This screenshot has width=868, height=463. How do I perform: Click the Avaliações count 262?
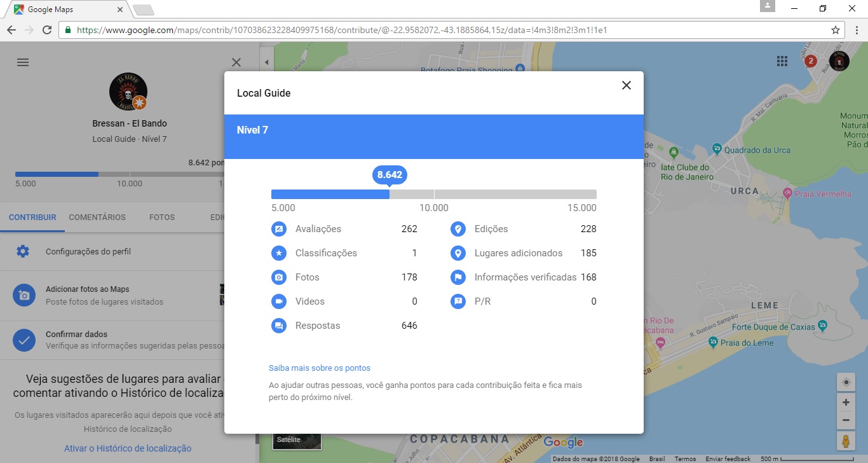pos(409,229)
